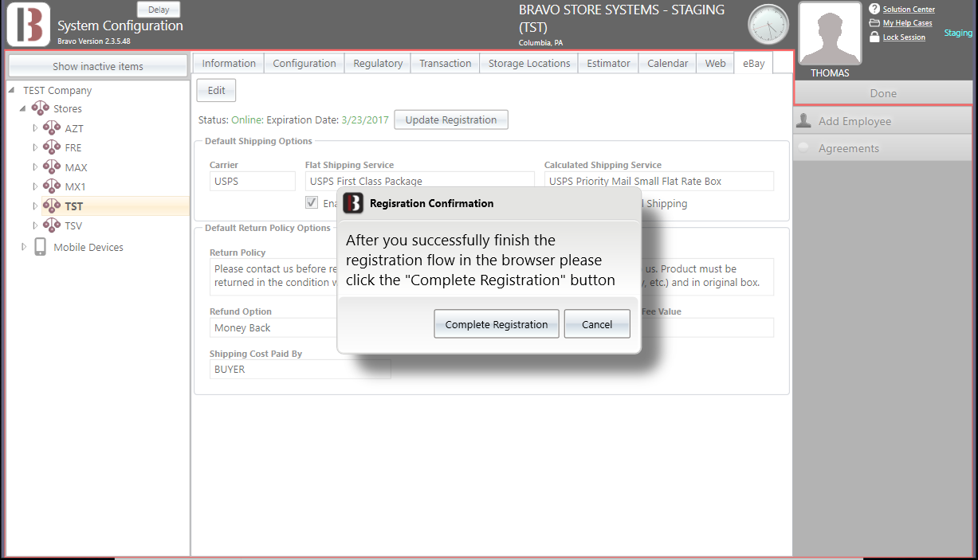Click the Bravo logo icon in header
The height and width of the screenshot is (560, 978).
[29, 24]
